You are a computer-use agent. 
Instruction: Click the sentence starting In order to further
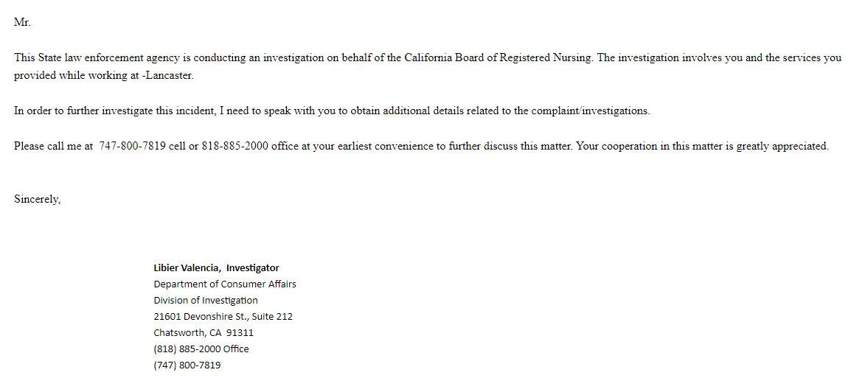click(x=332, y=111)
